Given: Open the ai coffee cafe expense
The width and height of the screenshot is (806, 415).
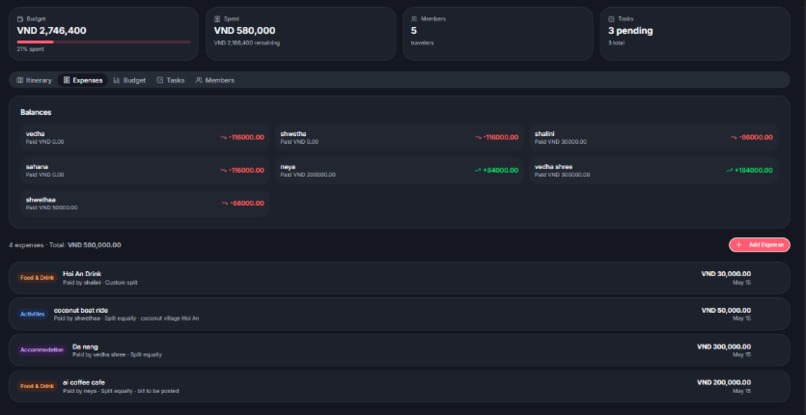Looking at the screenshot, I should [399, 386].
